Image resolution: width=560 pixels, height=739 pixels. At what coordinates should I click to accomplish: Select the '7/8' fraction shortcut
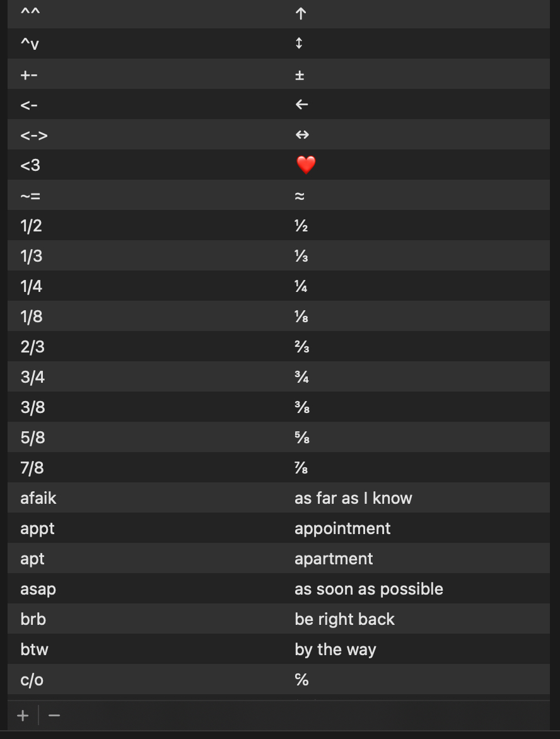pyautogui.click(x=32, y=468)
